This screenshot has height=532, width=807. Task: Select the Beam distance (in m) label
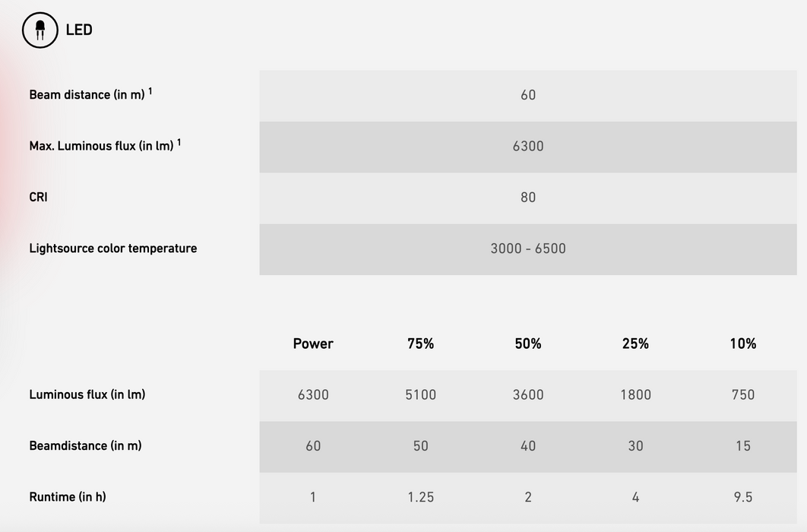point(87,95)
